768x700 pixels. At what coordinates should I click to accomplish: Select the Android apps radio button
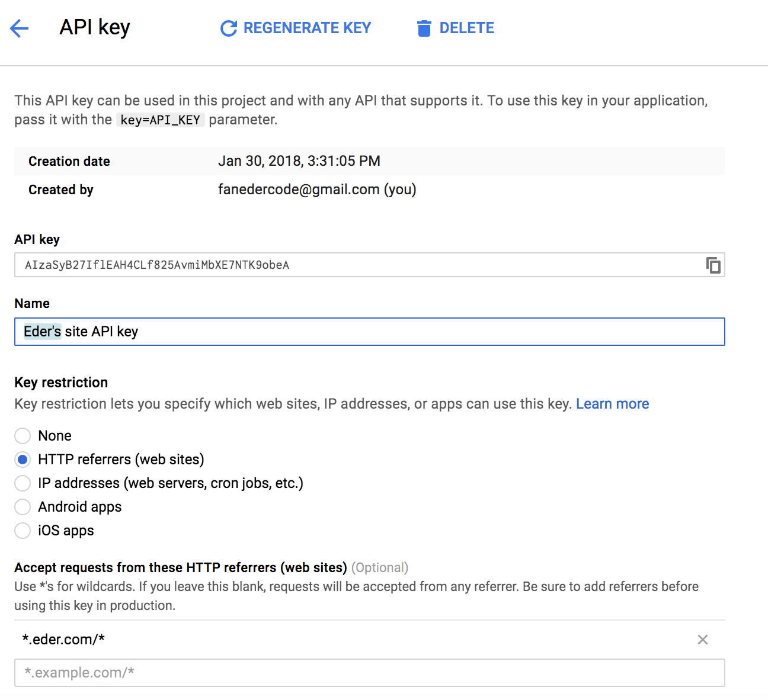click(23, 507)
